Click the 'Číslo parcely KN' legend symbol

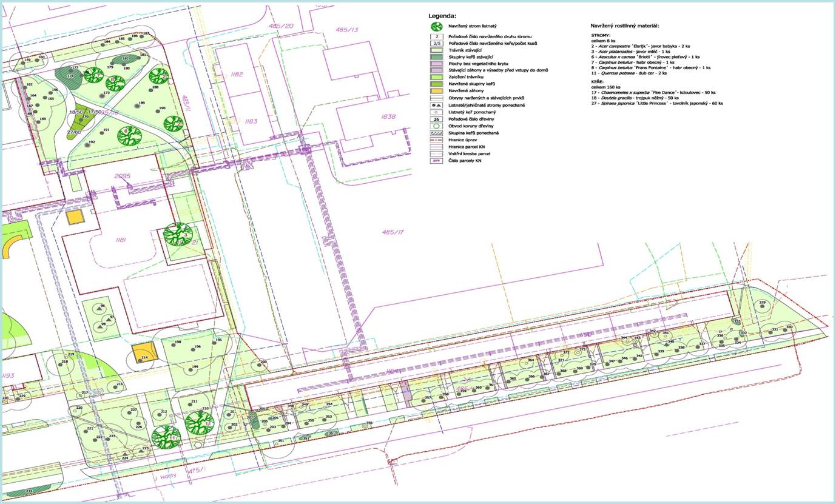click(x=436, y=161)
